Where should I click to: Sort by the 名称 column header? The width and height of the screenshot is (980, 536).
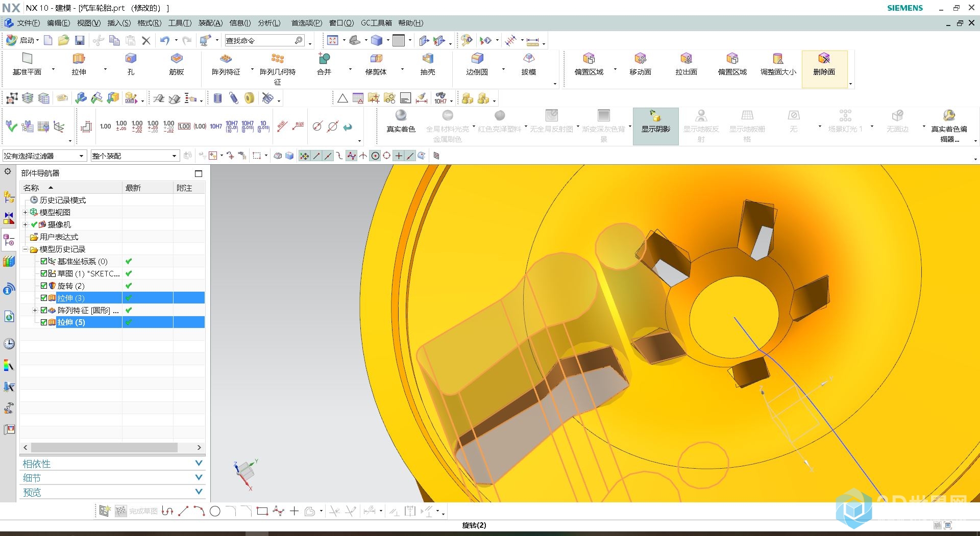[71, 188]
